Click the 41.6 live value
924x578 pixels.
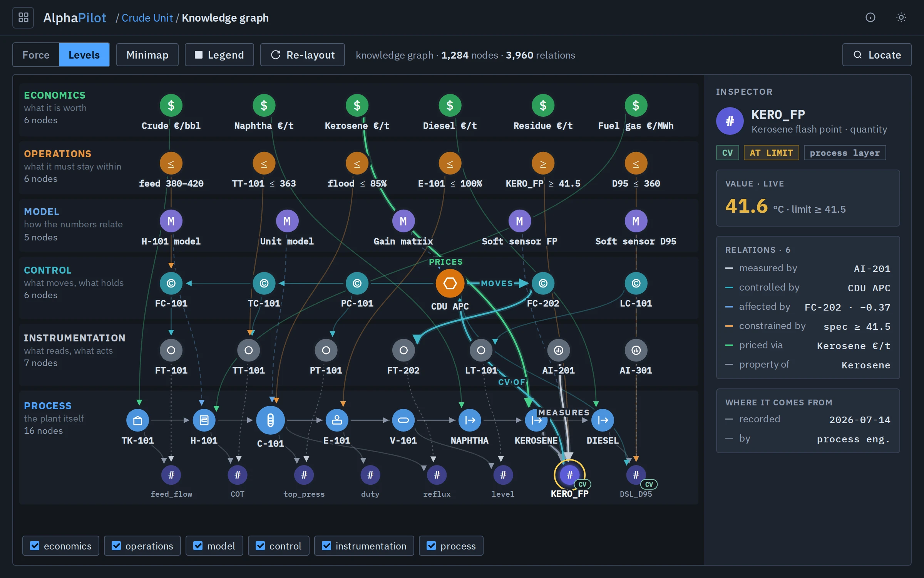(x=747, y=206)
